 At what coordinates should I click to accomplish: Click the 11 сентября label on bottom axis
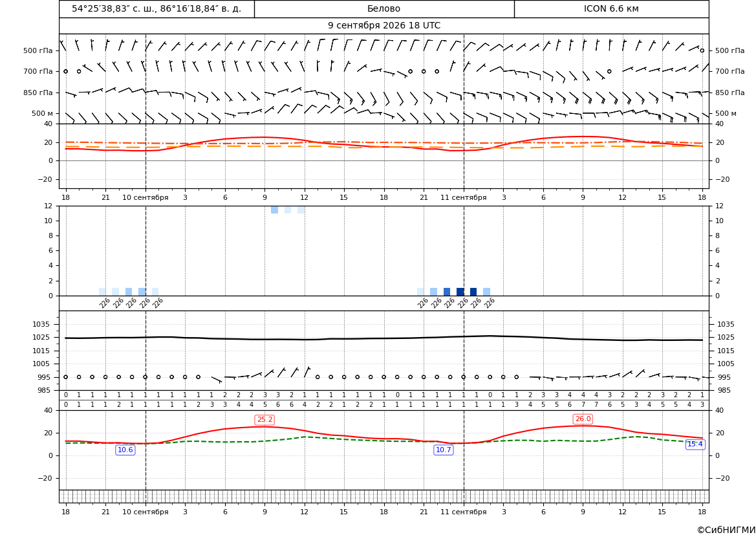pos(463,512)
